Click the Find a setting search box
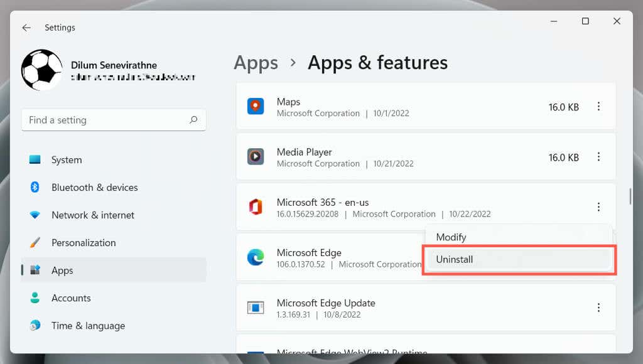 coord(107,120)
